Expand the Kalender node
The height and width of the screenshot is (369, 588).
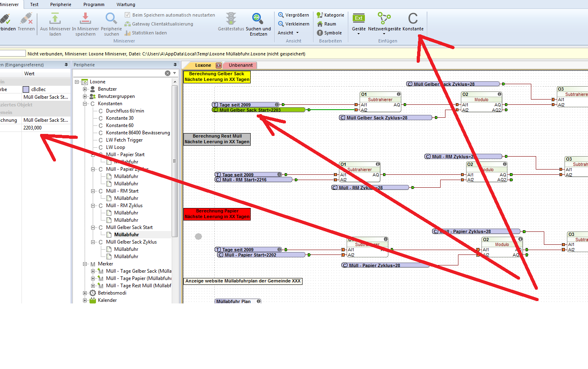tap(85, 300)
